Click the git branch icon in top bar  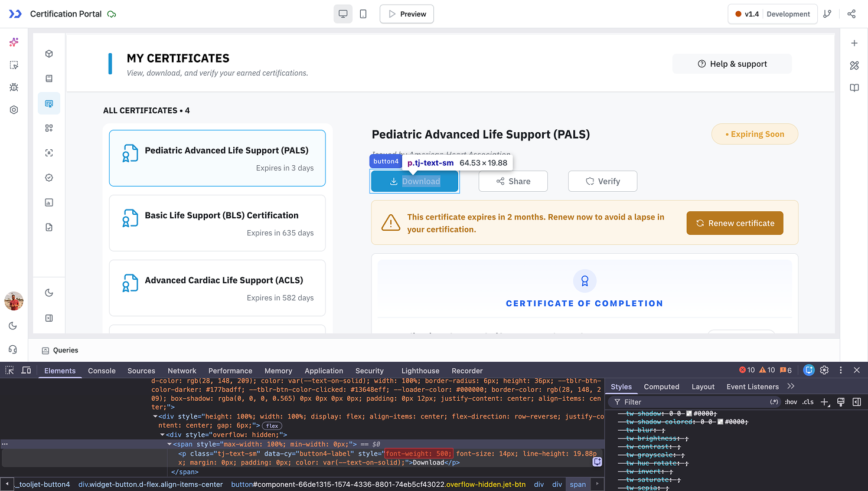coord(827,14)
